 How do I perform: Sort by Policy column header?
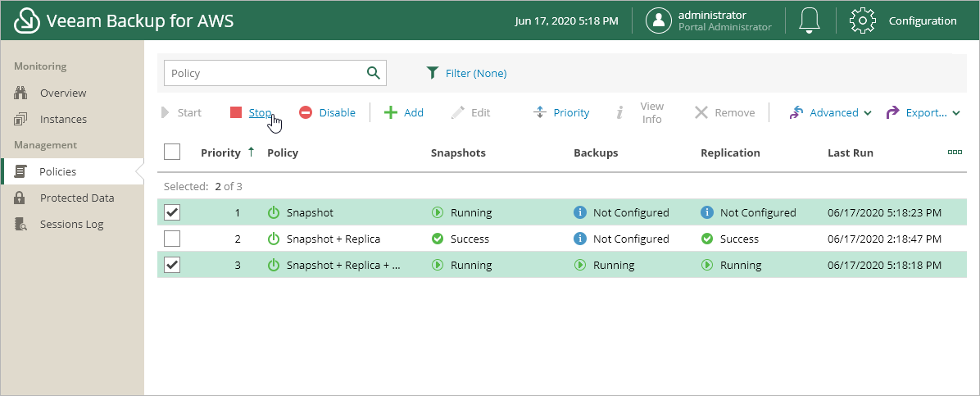tap(283, 152)
